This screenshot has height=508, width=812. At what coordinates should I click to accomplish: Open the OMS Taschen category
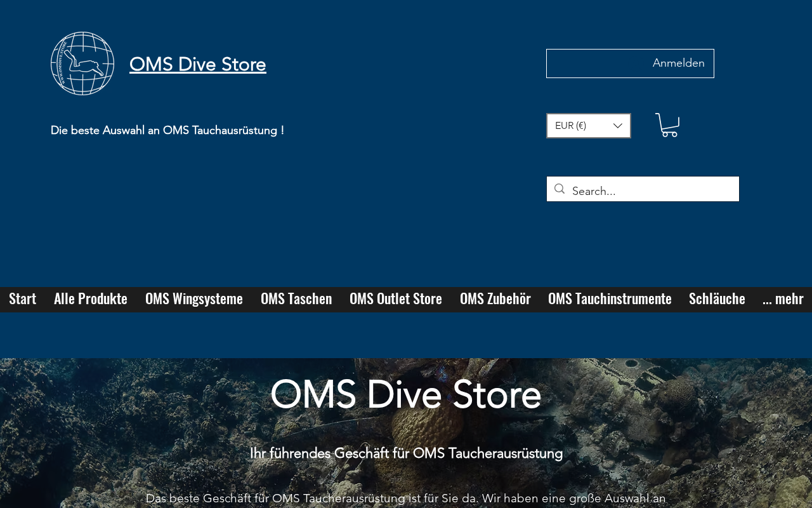tap(296, 298)
